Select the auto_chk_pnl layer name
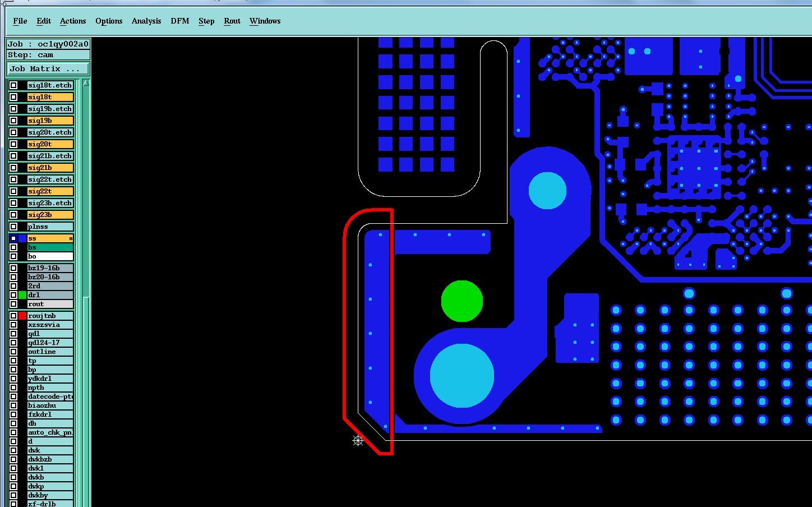812x507 pixels. [x=50, y=432]
